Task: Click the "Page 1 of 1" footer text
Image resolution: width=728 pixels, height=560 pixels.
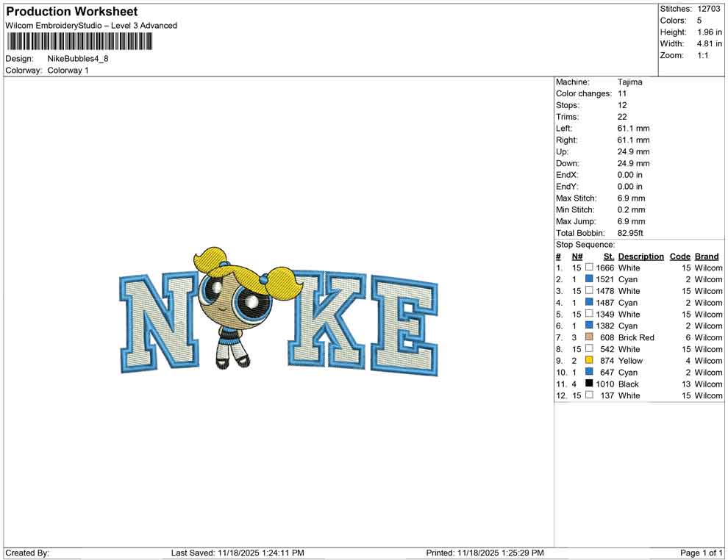Action: point(701,553)
